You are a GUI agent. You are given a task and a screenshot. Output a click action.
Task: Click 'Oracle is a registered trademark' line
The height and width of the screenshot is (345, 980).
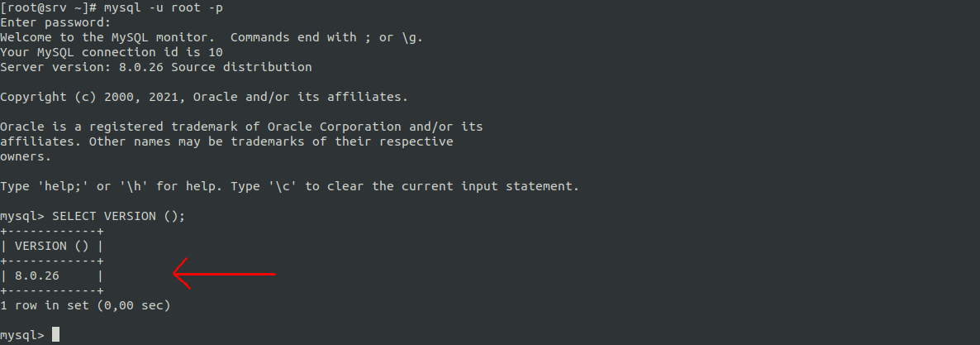click(x=240, y=127)
